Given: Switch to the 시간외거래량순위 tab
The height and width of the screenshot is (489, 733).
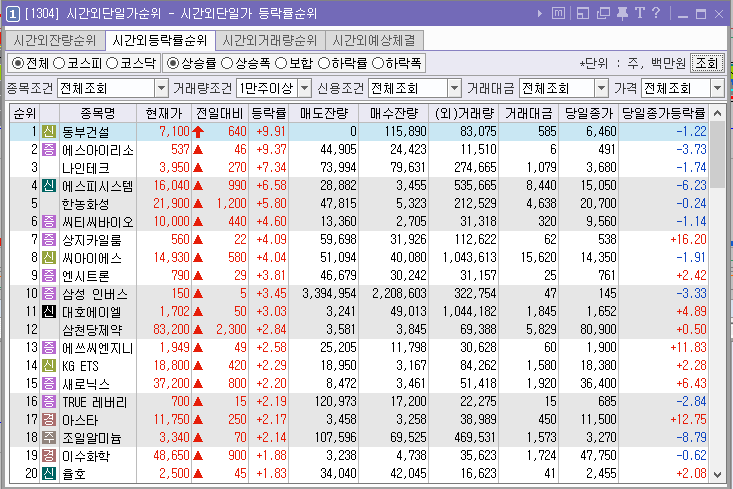Looking at the screenshot, I should click(270, 41).
